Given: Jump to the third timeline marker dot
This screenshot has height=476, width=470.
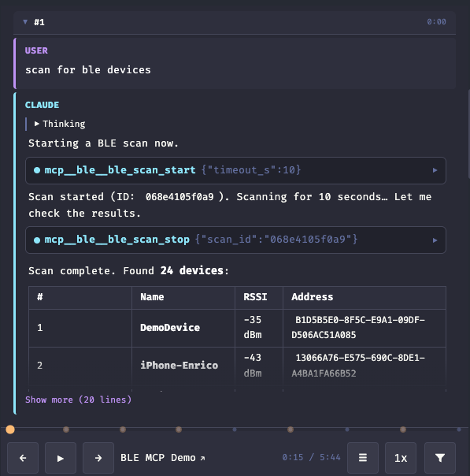Looking at the screenshot, I should click(123, 430).
